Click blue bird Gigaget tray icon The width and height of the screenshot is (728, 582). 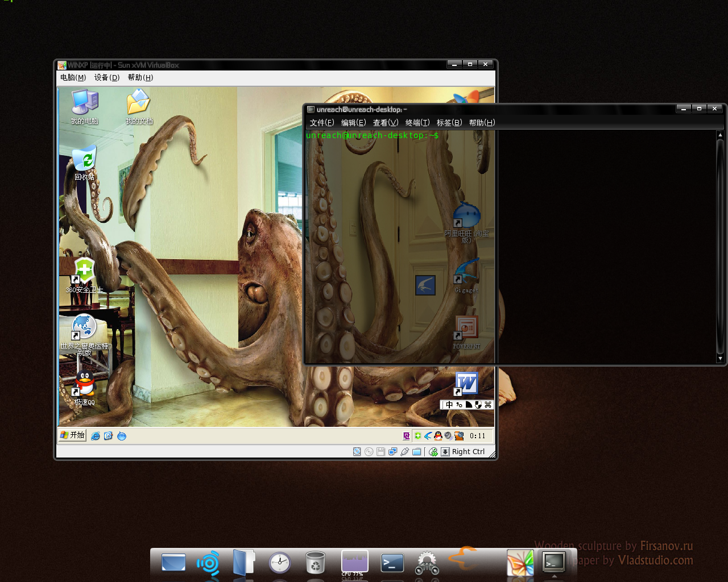[428, 436]
